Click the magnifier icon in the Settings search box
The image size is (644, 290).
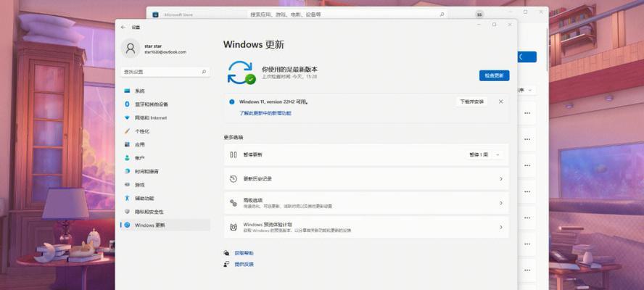[204, 72]
